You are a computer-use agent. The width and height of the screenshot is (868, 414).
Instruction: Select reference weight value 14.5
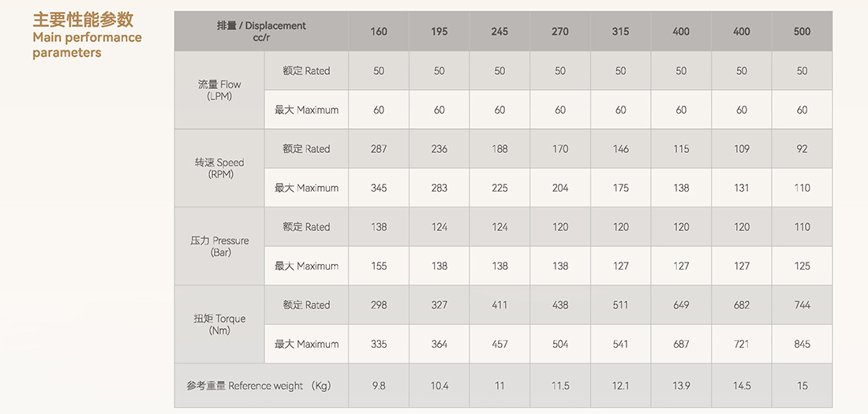742,386
